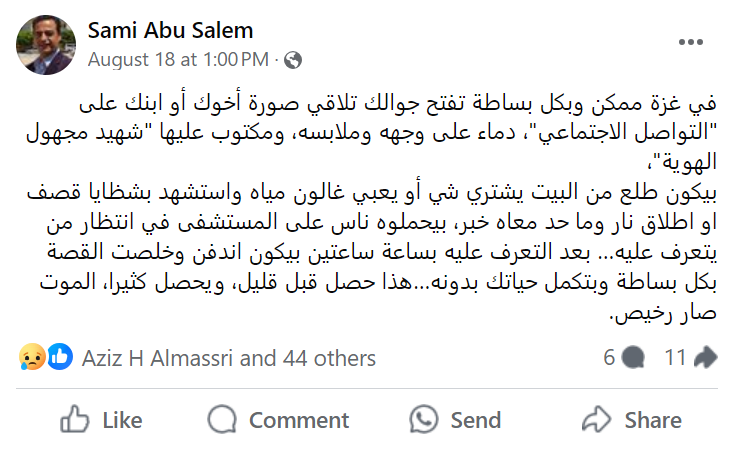Image resolution: width=736 pixels, height=449 pixels.
Task: Click the WhatsApp Send icon
Action: (x=424, y=420)
